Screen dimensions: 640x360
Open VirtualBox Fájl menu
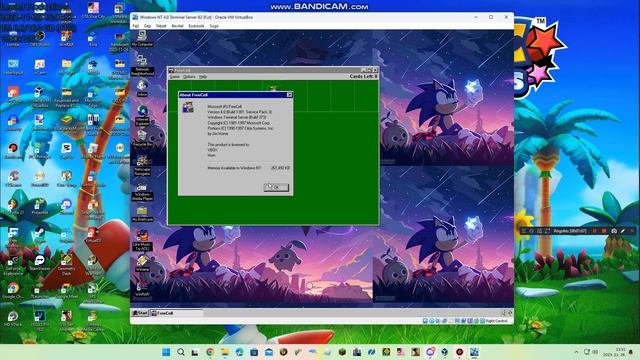tap(136, 26)
